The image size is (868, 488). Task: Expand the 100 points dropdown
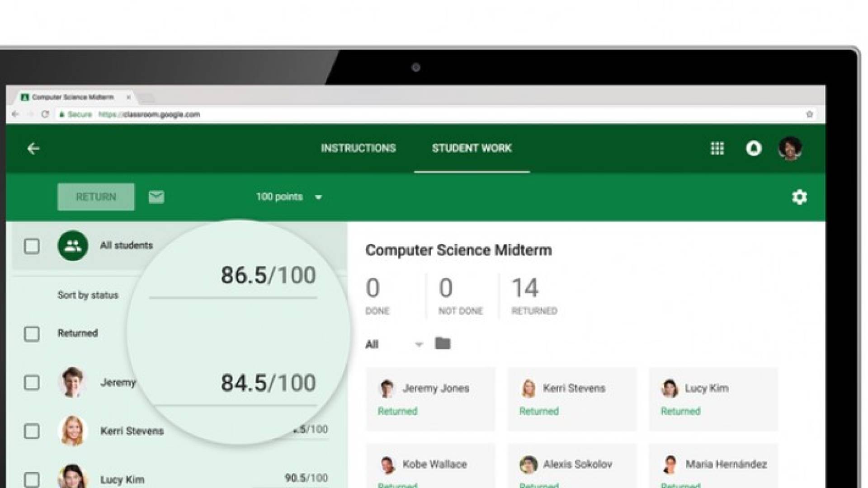tap(289, 197)
